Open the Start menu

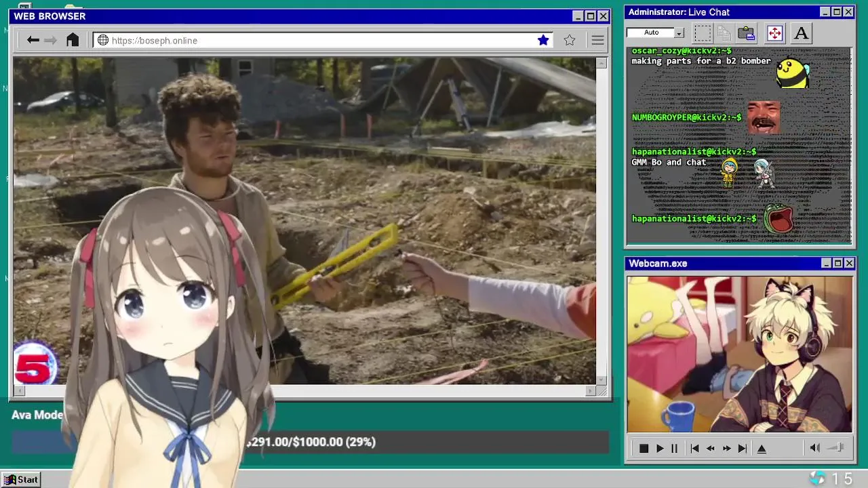click(x=20, y=480)
